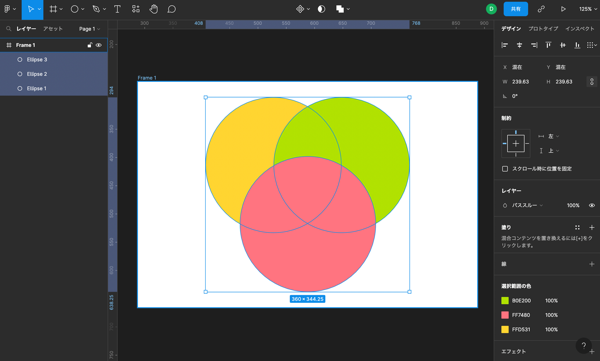Switch to Inspect tab
This screenshot has width=600, height=361.
[x=580, y=29]
